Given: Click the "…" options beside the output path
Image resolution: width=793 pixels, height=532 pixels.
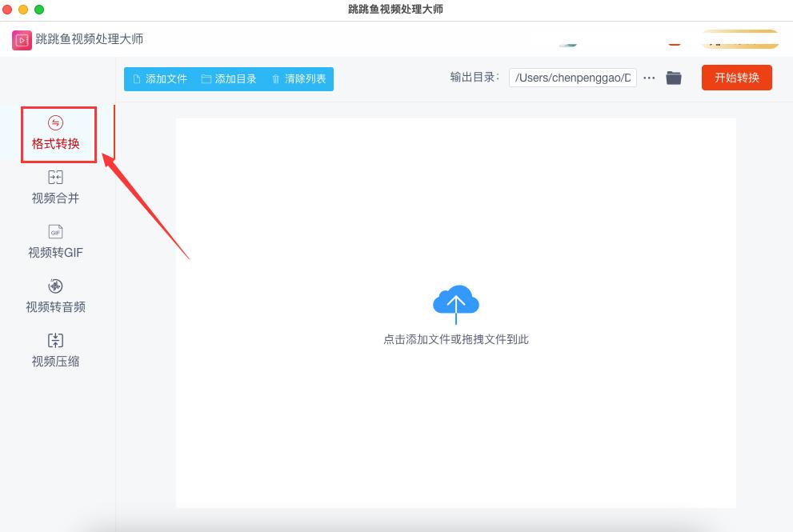Looking at the screenshot, I should 649,78.
